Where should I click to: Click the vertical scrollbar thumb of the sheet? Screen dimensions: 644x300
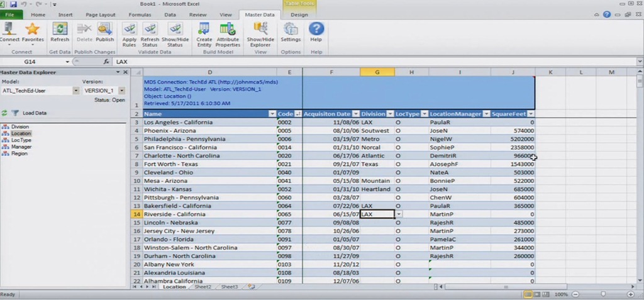pyautogui.click(x=640, y=81)
